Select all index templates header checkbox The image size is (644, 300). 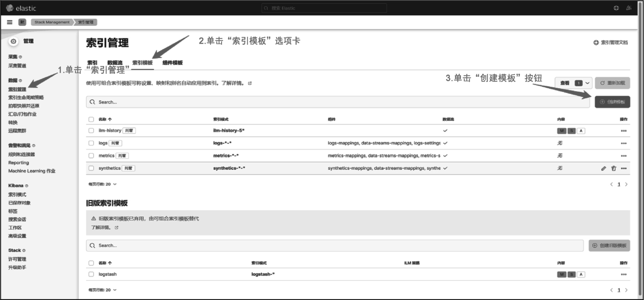coord(91,120)
